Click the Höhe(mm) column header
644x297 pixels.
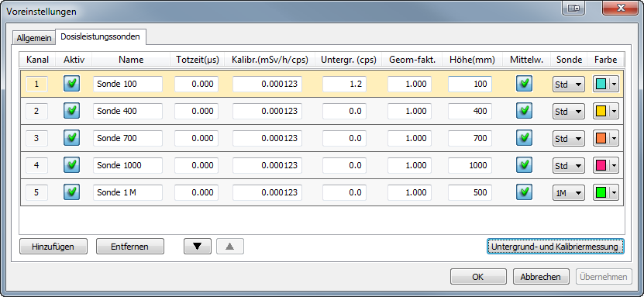tap(472, 60)
